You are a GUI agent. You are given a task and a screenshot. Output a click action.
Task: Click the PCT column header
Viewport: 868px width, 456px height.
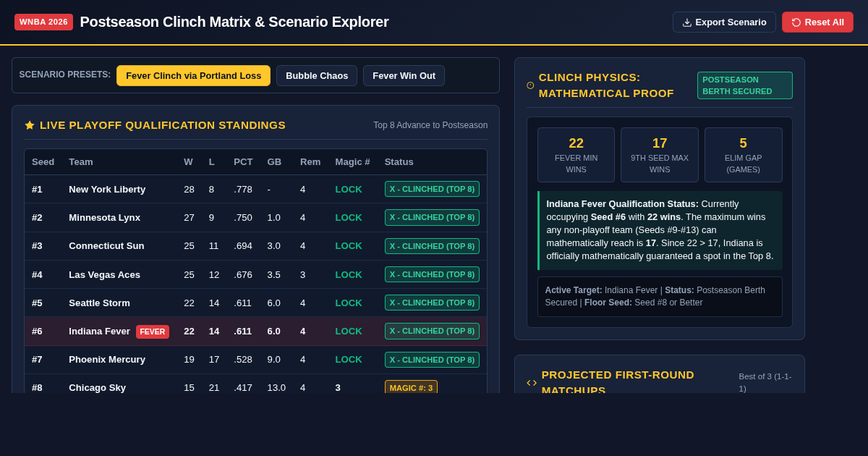[243, 162]
